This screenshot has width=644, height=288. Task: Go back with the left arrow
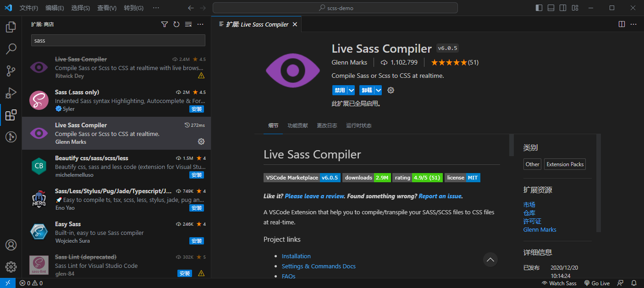tap(191, 8)
